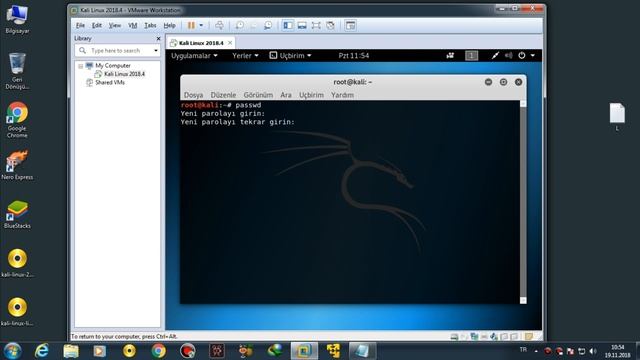Open the Tabs menu in VMware
640x360 pixels.
click(x=150, y=25)
